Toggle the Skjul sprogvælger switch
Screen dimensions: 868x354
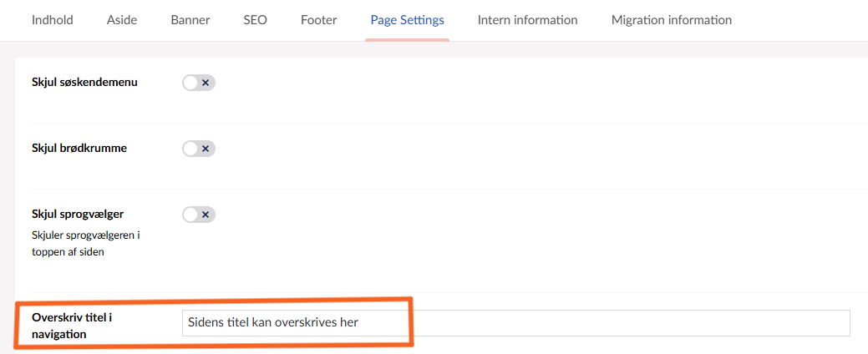(198, 215)
